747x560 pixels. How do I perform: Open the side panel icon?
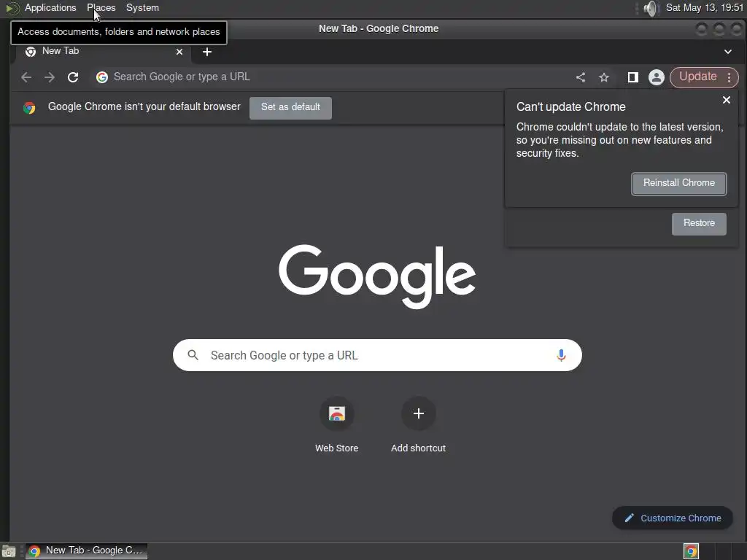(x=632, y=77)
